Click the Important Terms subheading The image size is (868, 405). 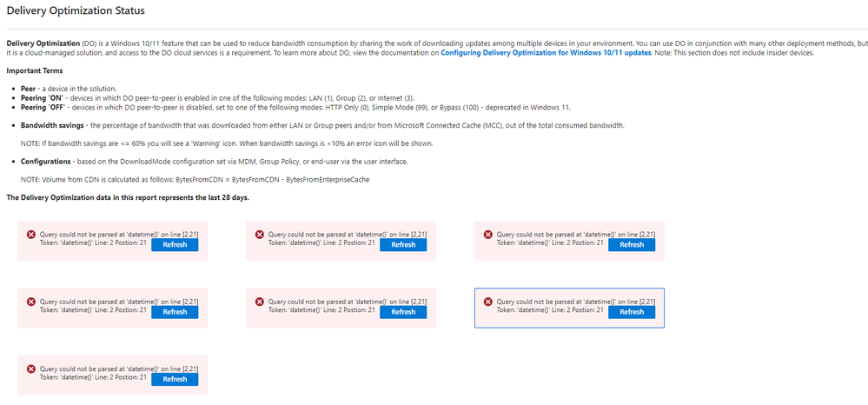[x=35, y=71]
